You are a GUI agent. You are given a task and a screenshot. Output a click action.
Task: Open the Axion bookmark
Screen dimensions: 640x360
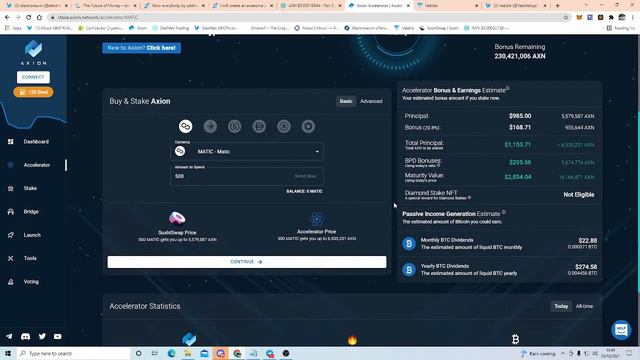(138, 28)
